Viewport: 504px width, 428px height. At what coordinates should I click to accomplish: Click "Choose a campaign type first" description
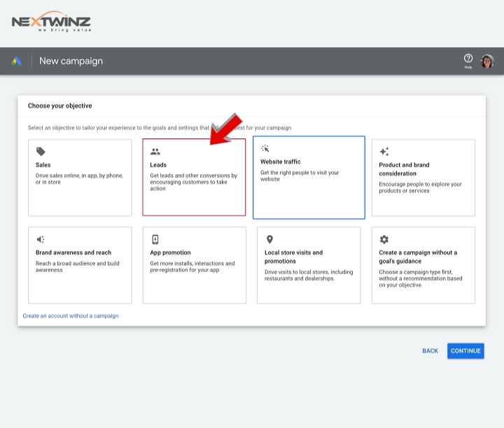tap(421, 278)
